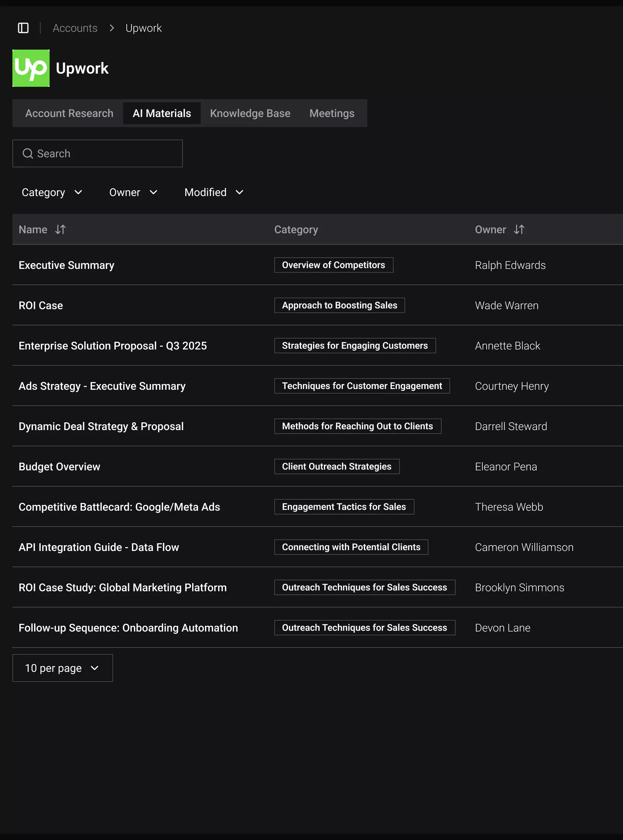Select AI Materials tab

[162, 113]
